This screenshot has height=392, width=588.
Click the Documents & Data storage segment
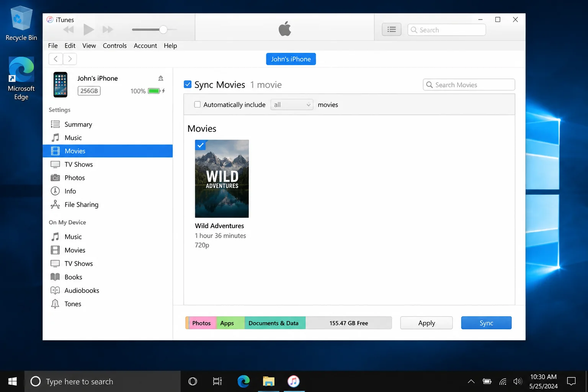(x=275, y=323)
